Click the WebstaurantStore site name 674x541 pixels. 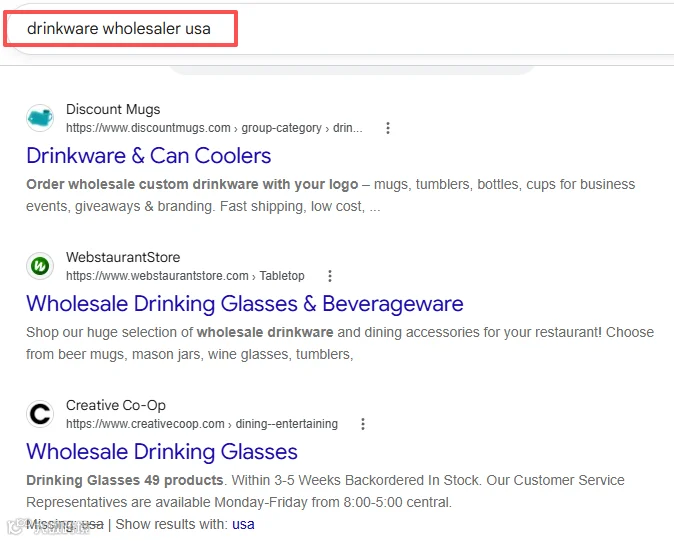(123, 257)
